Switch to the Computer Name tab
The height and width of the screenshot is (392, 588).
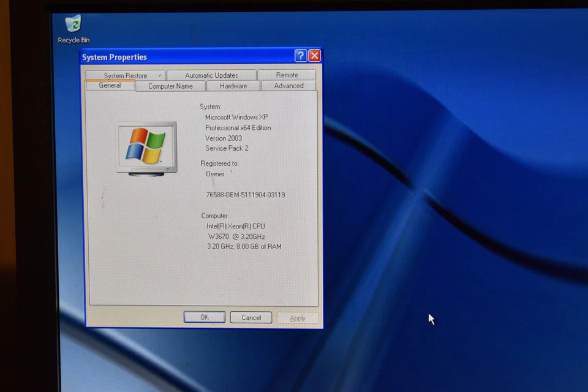pos(170,86)
